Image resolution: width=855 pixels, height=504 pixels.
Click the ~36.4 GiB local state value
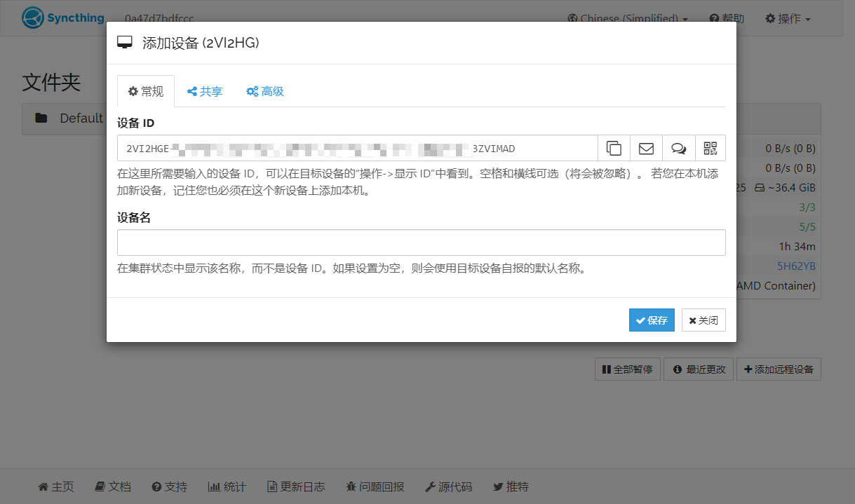(785, 188)
